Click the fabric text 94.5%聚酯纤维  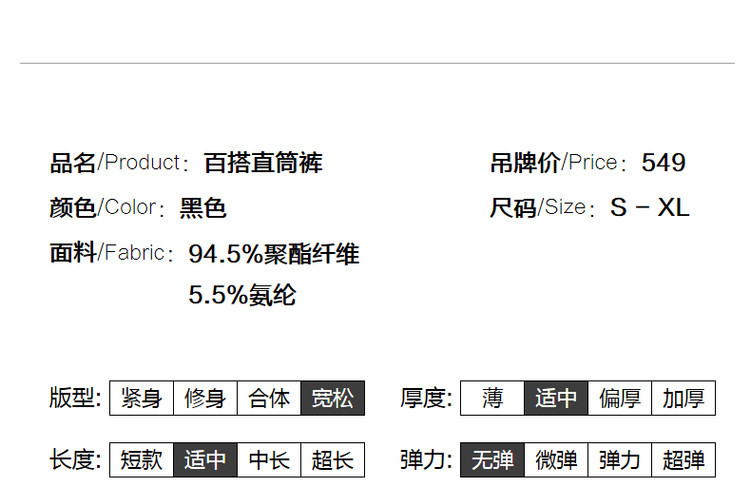[274, 254]
